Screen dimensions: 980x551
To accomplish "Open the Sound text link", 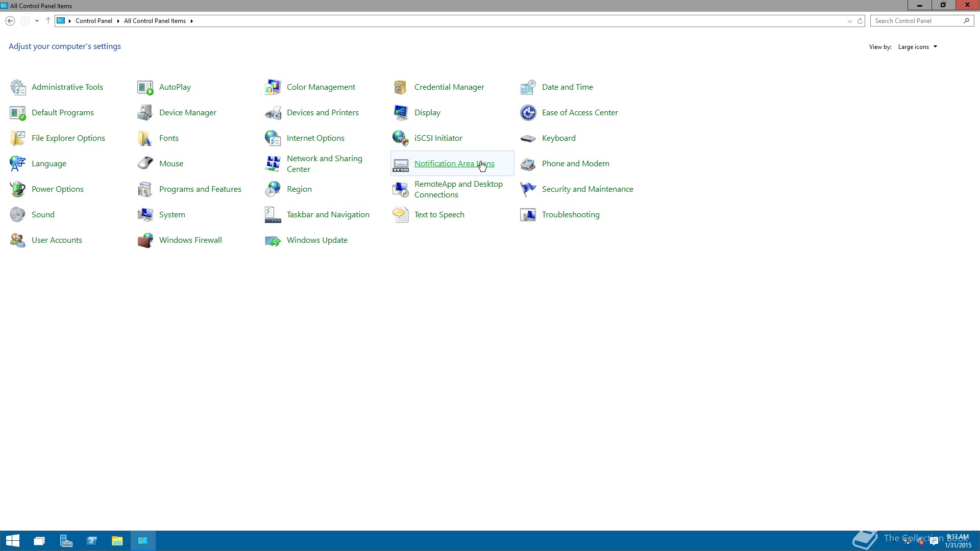I will click(x=43, y=215).
